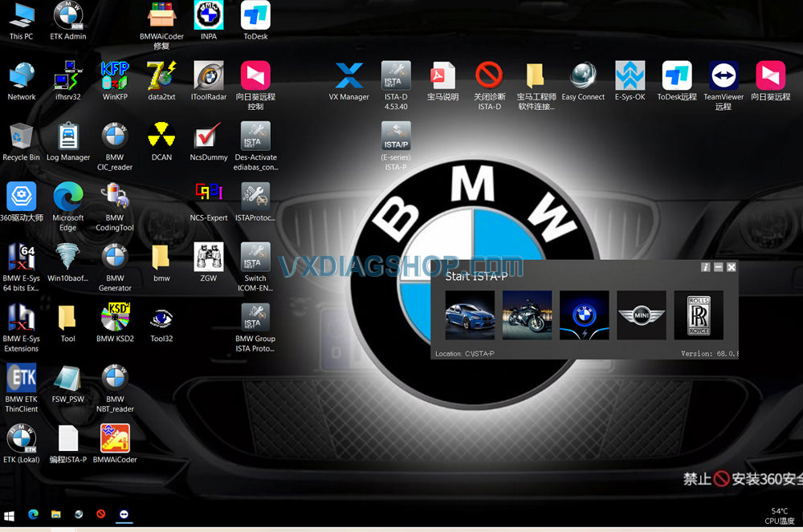This screenshot has width=803, height=532.
Task: Select the ISTA-D 4.53.40 shortcut
Action: (396, 77)
